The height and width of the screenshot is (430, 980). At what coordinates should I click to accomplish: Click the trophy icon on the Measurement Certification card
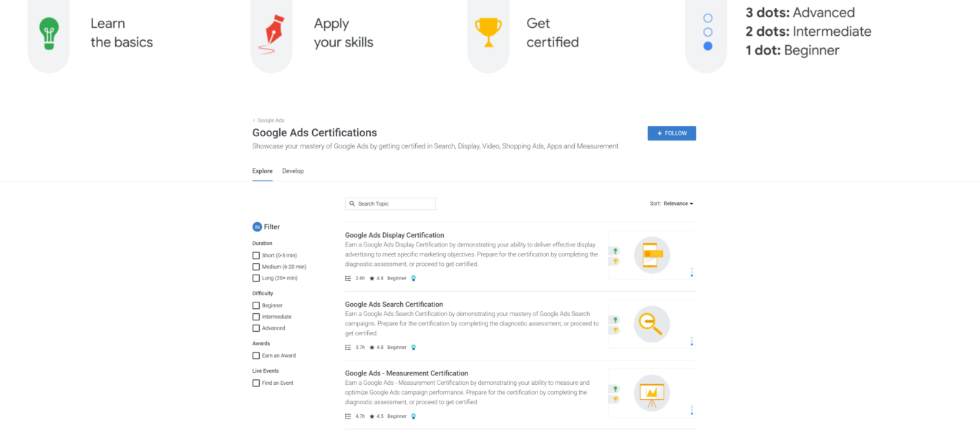tap(615, 399)
